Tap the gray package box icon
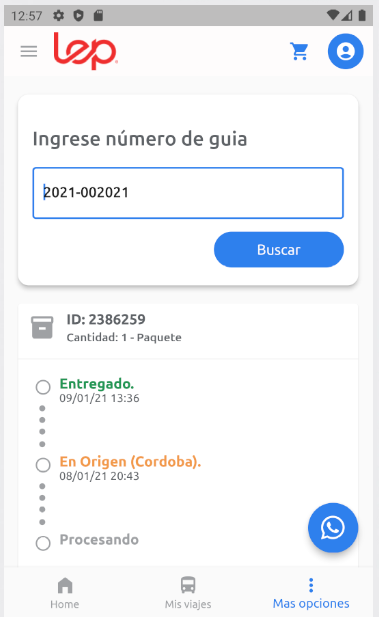 pyautogui.click(x=42, y=327)
